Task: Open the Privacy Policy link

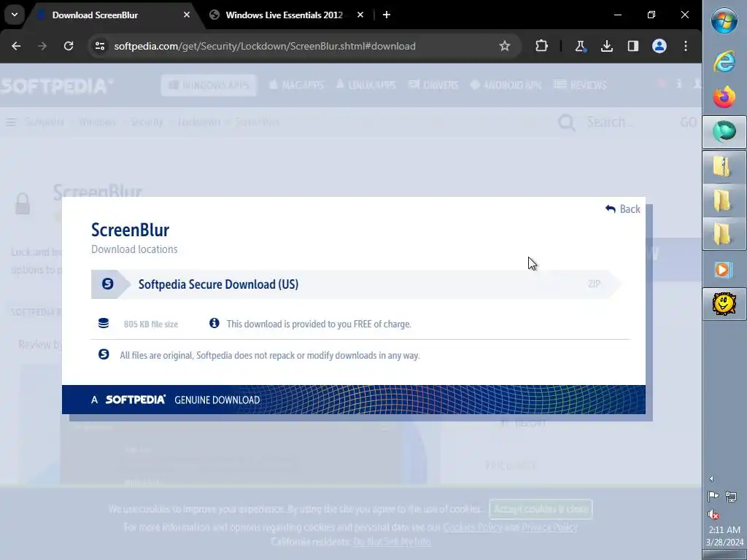Action: [x=550, y=527]
